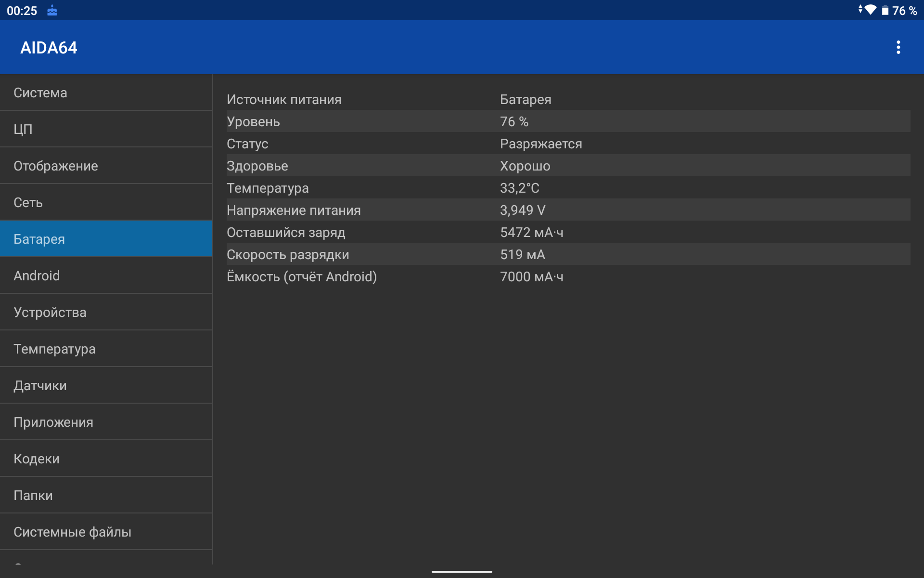924x578 pixels.
Task: Tap the battery icon in the status bar
Action: click(x=885, y=11)
